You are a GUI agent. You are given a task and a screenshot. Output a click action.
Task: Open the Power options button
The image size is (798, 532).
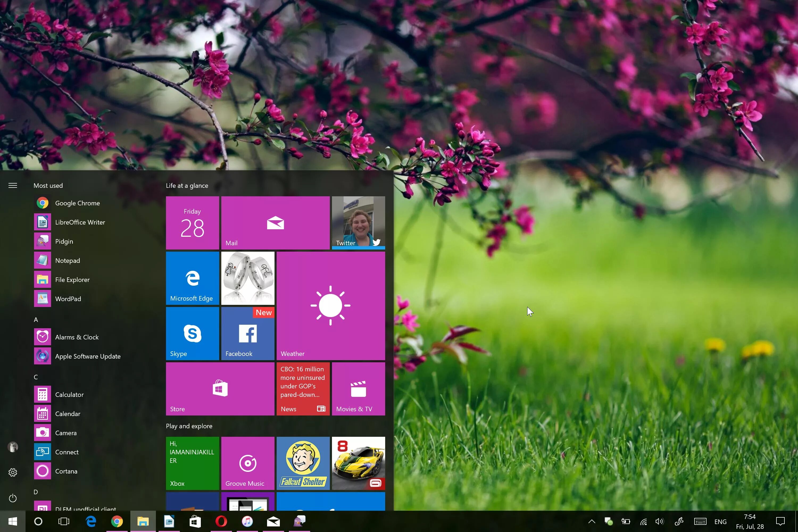tap(13, 498)
